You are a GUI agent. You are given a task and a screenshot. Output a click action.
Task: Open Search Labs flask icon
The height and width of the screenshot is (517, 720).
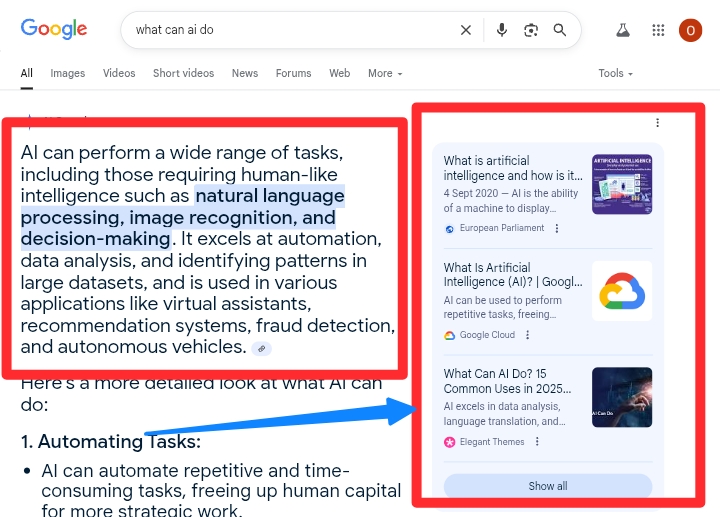[623, 30]
